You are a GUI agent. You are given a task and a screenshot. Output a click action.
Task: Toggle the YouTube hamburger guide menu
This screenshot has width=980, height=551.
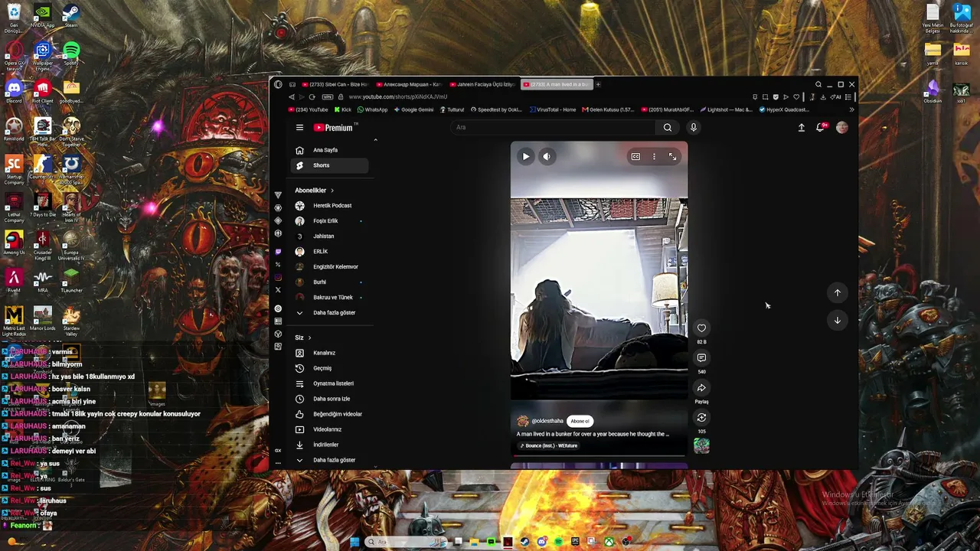point(299,128)
